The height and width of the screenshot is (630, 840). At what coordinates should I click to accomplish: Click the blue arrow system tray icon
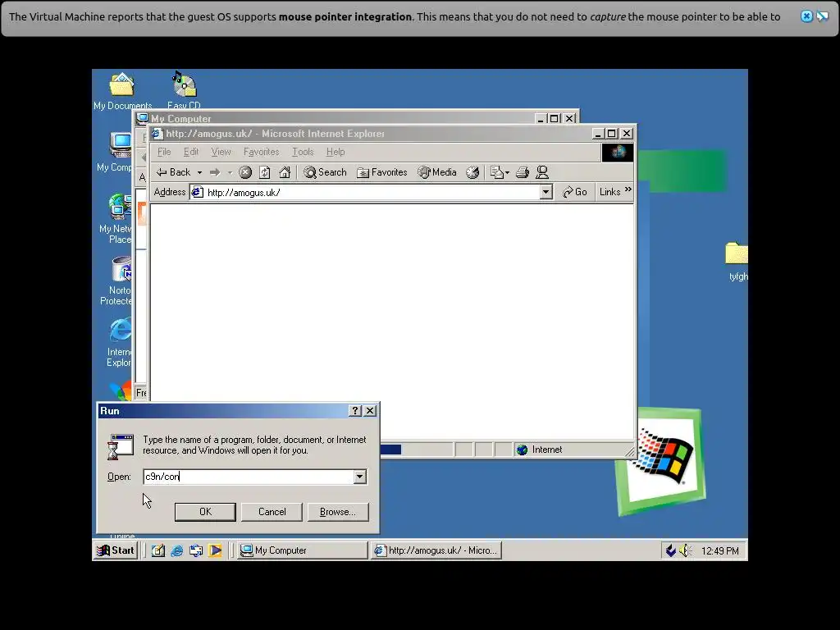point(671,550)
